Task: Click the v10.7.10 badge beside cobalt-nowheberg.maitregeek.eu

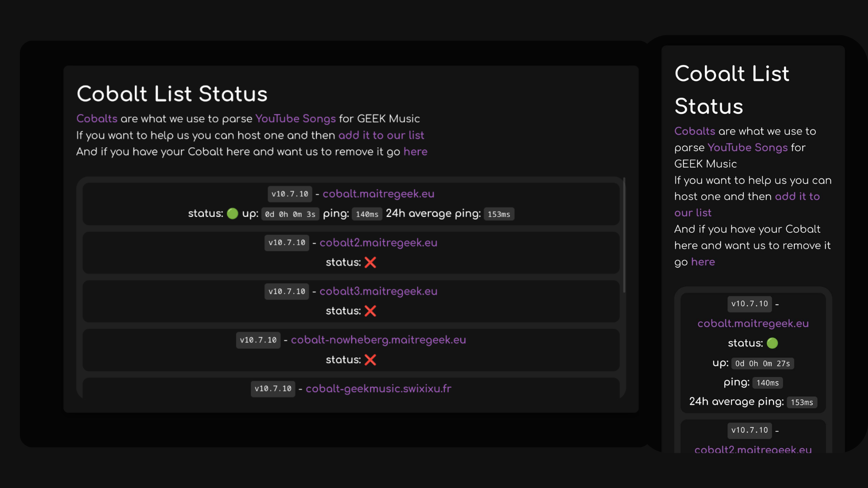Action: 258,340
